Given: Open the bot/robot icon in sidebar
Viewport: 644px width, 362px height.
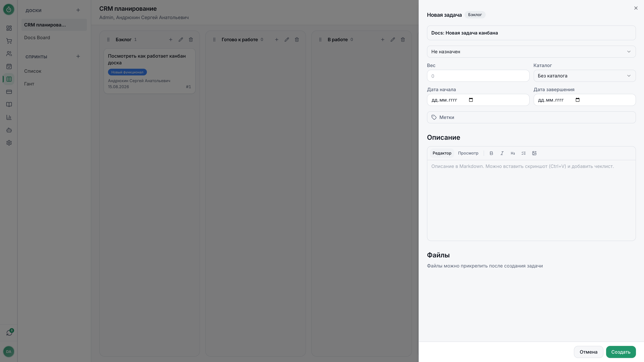Looking at the screenshot, I should tap(9, 130).
